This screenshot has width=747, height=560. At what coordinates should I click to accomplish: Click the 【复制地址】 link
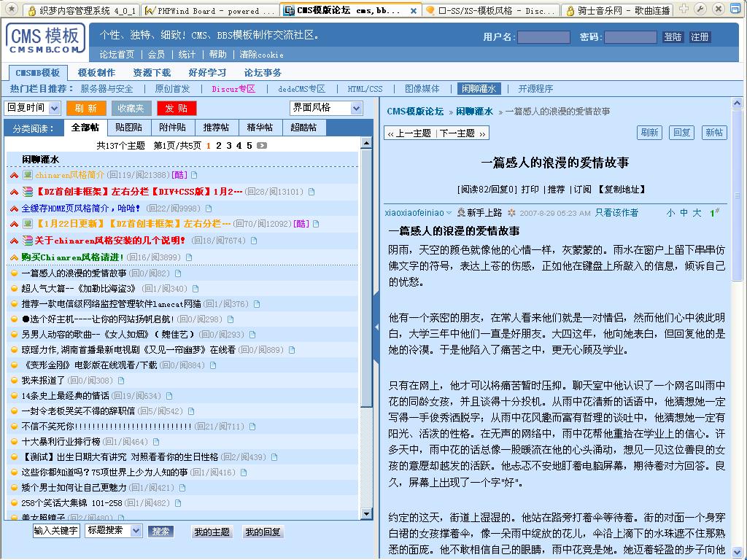622,190
